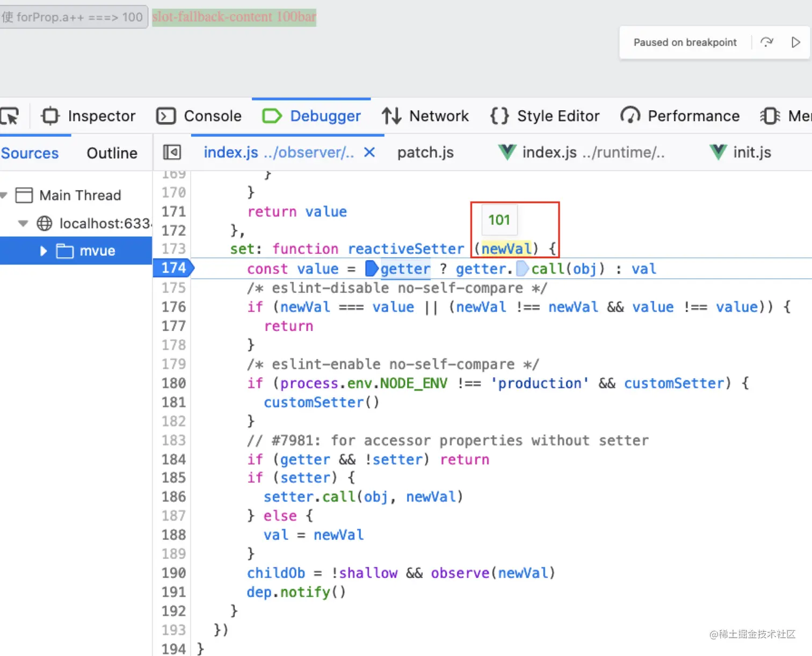Click the step over icon
This screenshot has height=656, width=812.
click(x=767, y=42)
